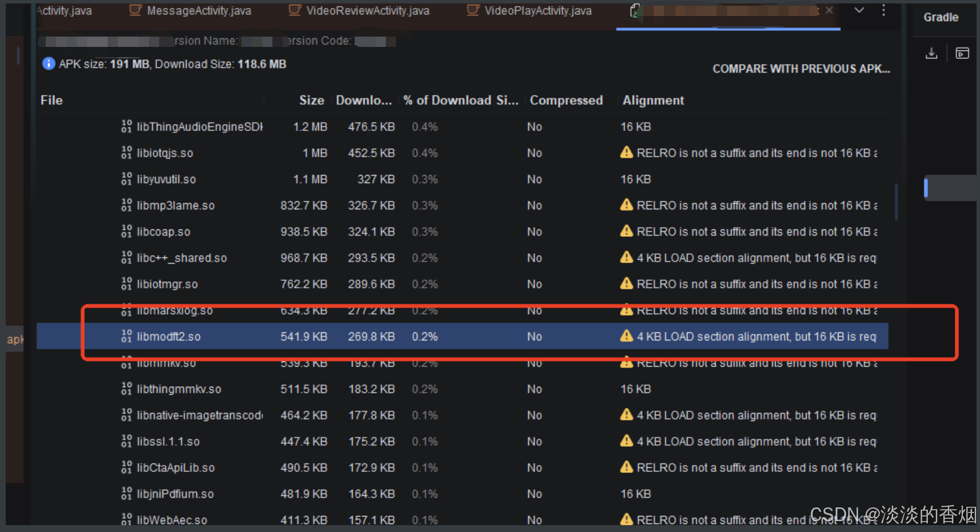The width and height of the screenshot is (980, 532).
Task: Click Compare with previous APK
Action: 801,69
